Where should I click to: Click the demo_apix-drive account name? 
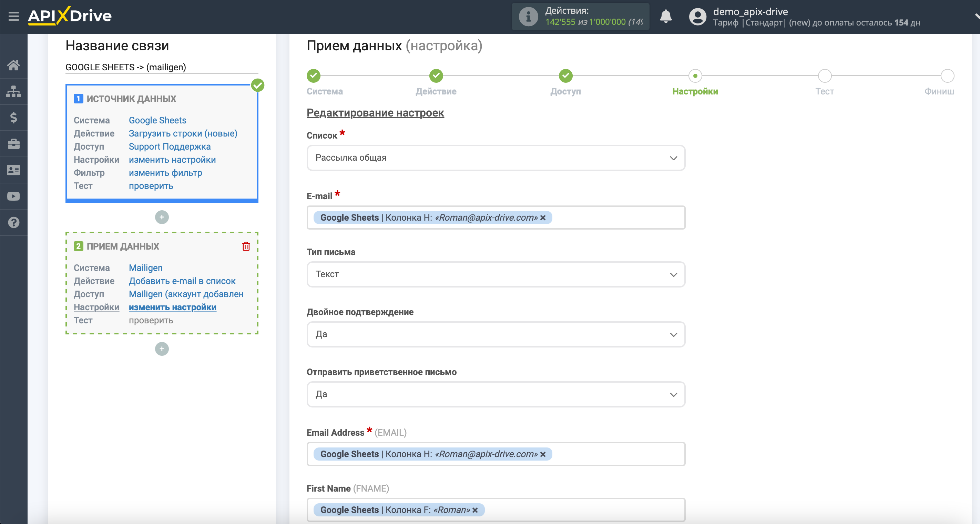(750, 11)
